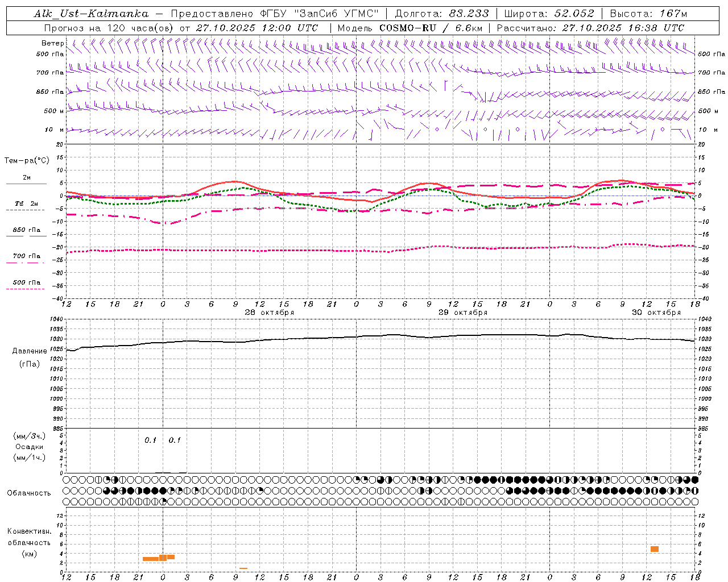Click the red 2м legend line sample

click(26, 184)
